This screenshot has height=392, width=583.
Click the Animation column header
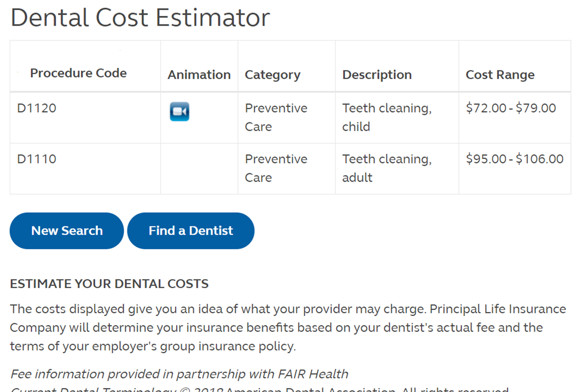pyautogui.click(x=199, y=75)
